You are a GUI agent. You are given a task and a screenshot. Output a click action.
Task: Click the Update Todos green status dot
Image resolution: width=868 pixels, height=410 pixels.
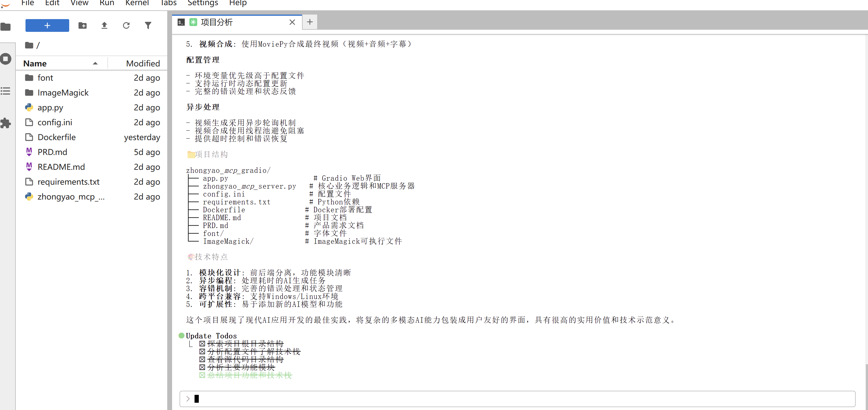181,336
